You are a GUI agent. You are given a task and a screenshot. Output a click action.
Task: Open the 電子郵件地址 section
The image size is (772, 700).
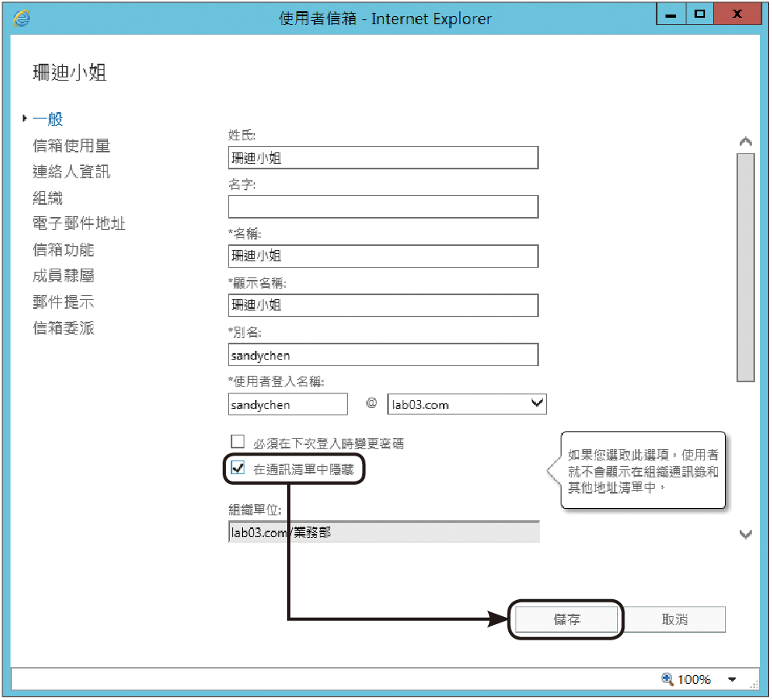(79, 223)
